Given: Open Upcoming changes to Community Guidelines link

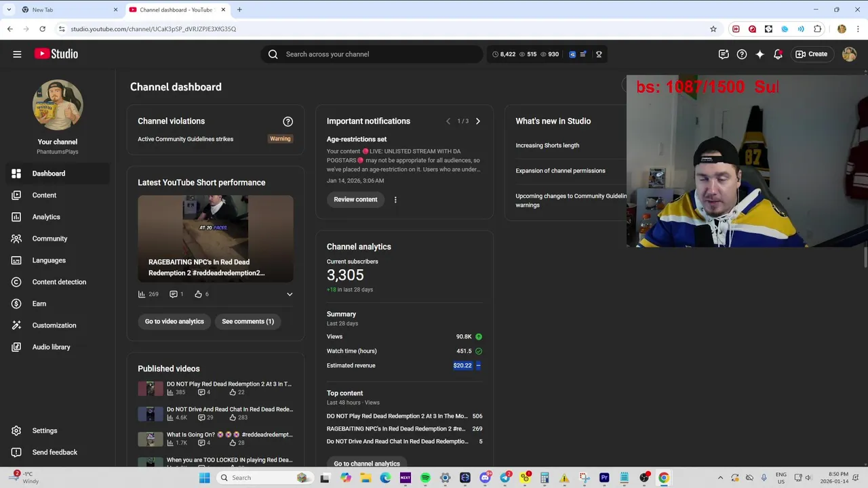Looking at the screenshot, I should pos(571,201).
